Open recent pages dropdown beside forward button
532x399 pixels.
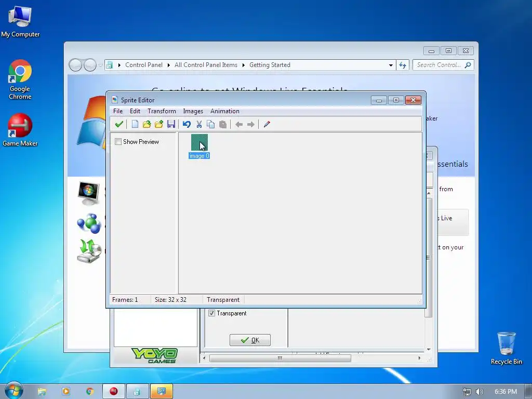pyautogui.click(x=100, y=65)
